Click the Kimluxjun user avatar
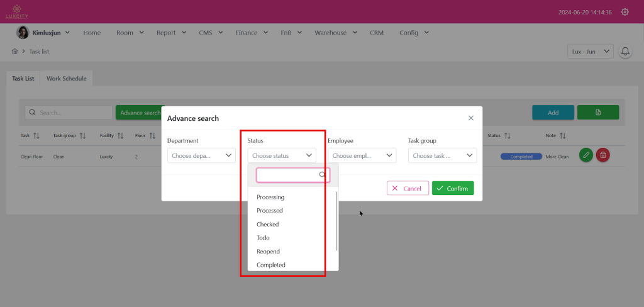The width and height of the screenshot is (644, 307). 23,33
